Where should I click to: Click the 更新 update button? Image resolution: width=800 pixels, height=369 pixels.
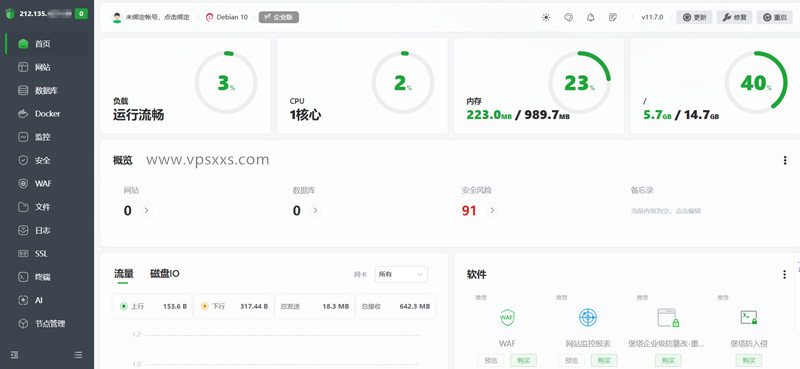tap(694, 17)
